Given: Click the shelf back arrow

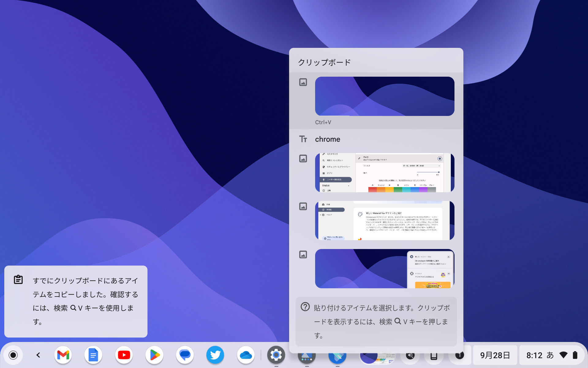Looking at the screenshot, I should pyautogui.click(x=38, y=355).
